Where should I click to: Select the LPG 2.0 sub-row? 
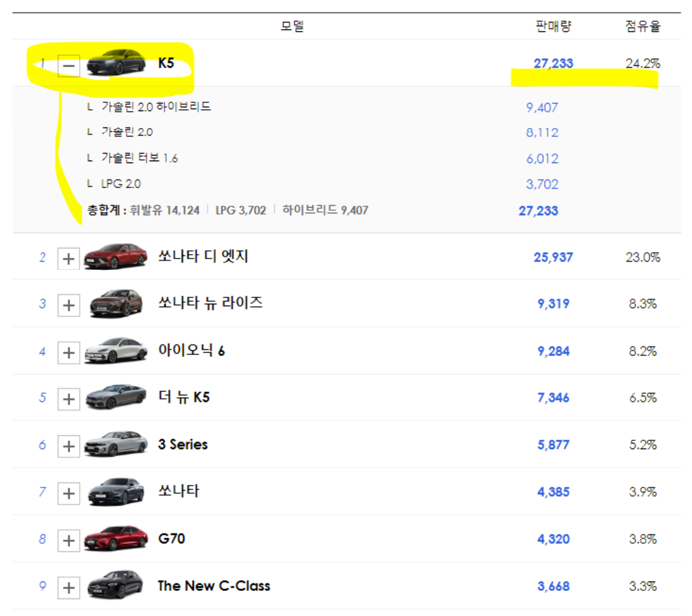pos(121,184)
